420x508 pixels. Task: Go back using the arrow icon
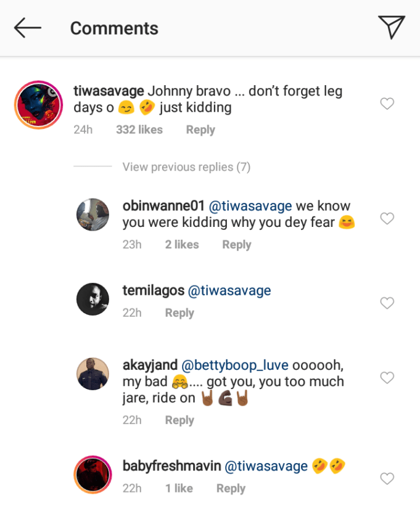coord(28,28)
